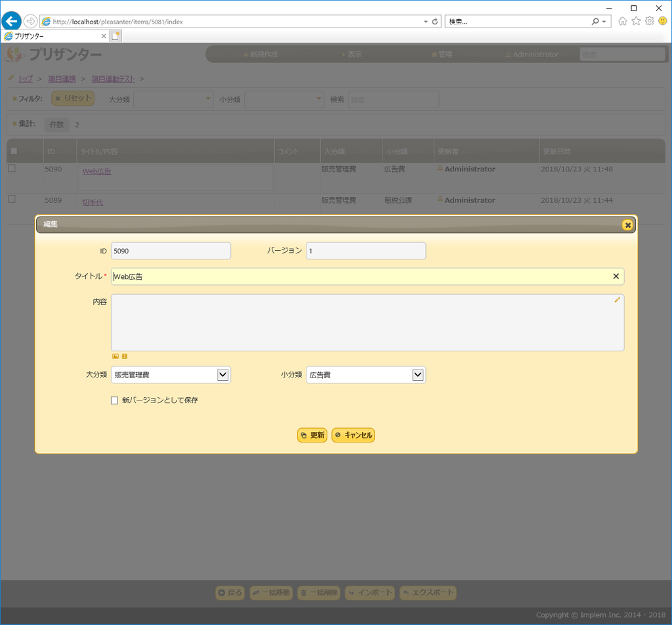The width and height of the screenshot is (672, 625).
Task: Sort by the ID column header
Action: pyautogui.click(x=60, y=151)
